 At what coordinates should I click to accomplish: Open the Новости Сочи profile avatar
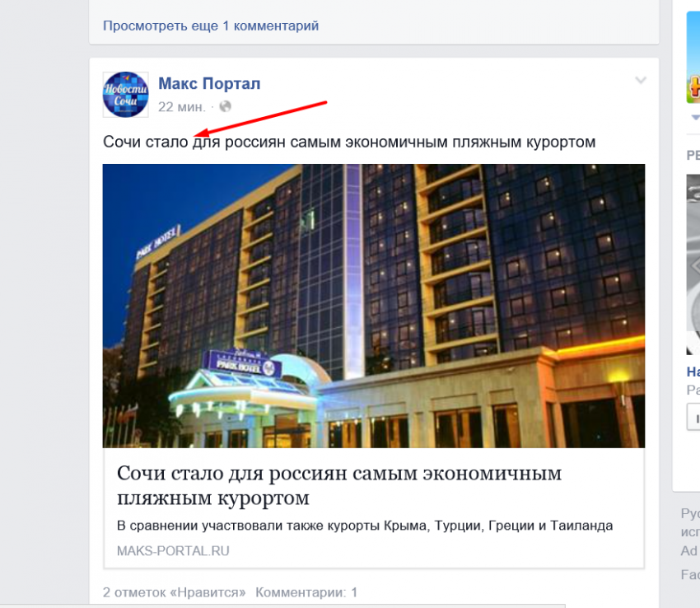coord(125,95)
